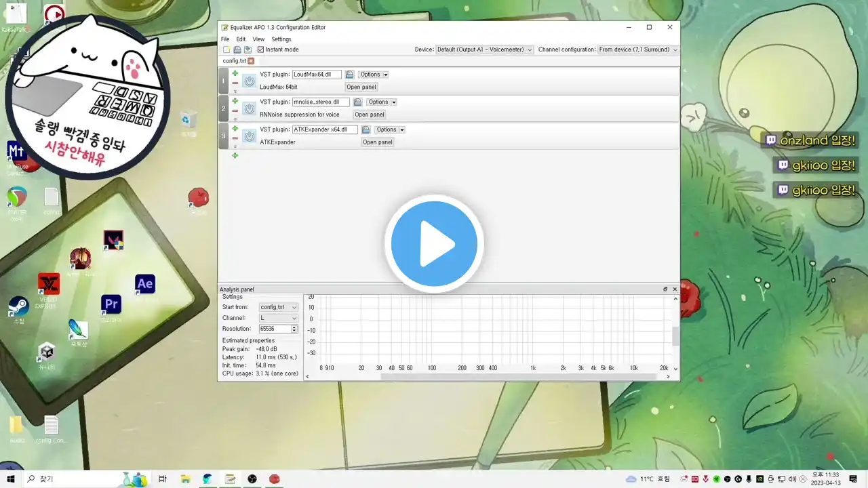The image size is (868, 488).
Task: Expand Options for LoudMax plugin
Action: (x=374, y=75)
